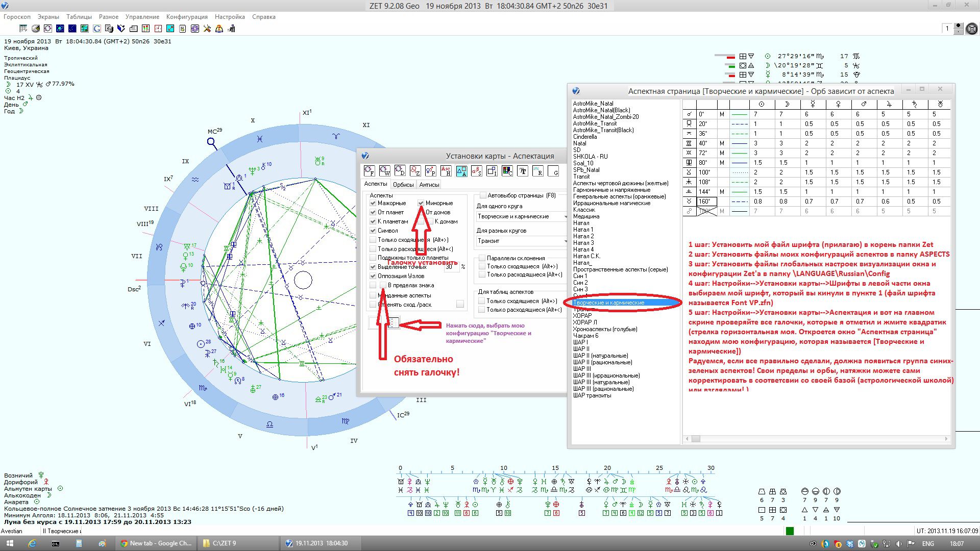The height and width of the screenshot is (551, 980).
Task: Open the Настройка menu
Action: (x=230, y=17)
